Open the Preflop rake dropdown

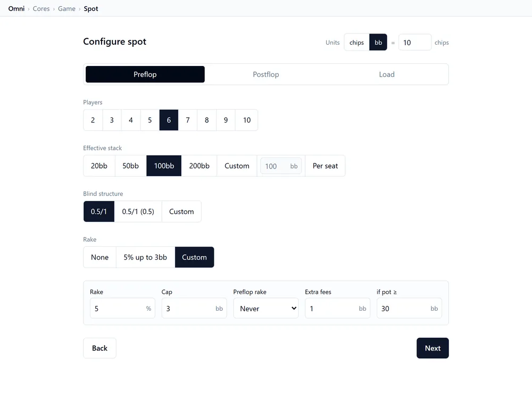coord(266,309)
